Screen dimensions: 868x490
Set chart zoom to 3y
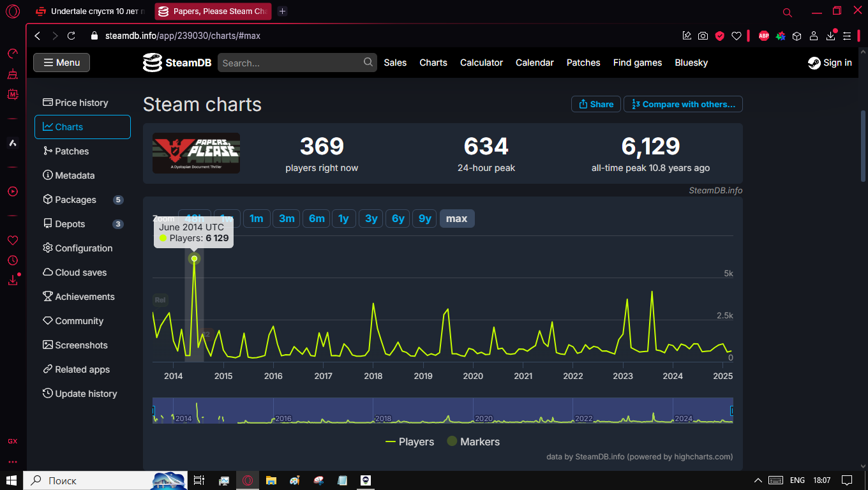point(371,219)
